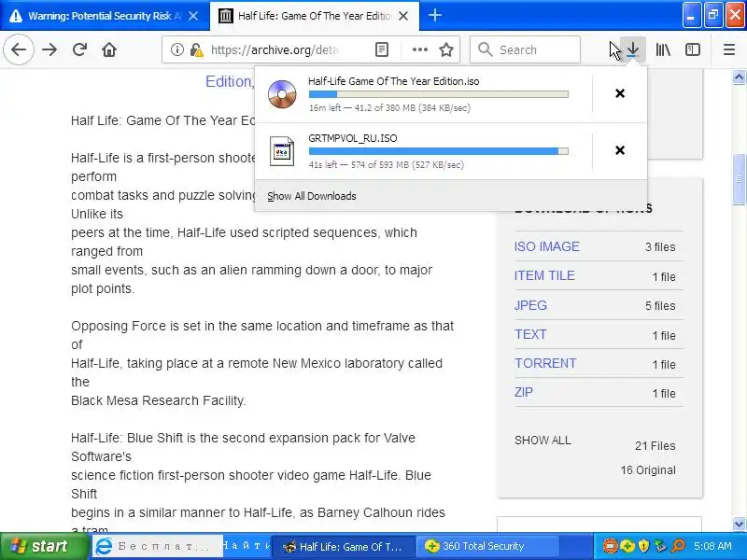Screen dimensions: 747x560
Task: Select the Half Life Firefox taskbar button
Action: 343,546
